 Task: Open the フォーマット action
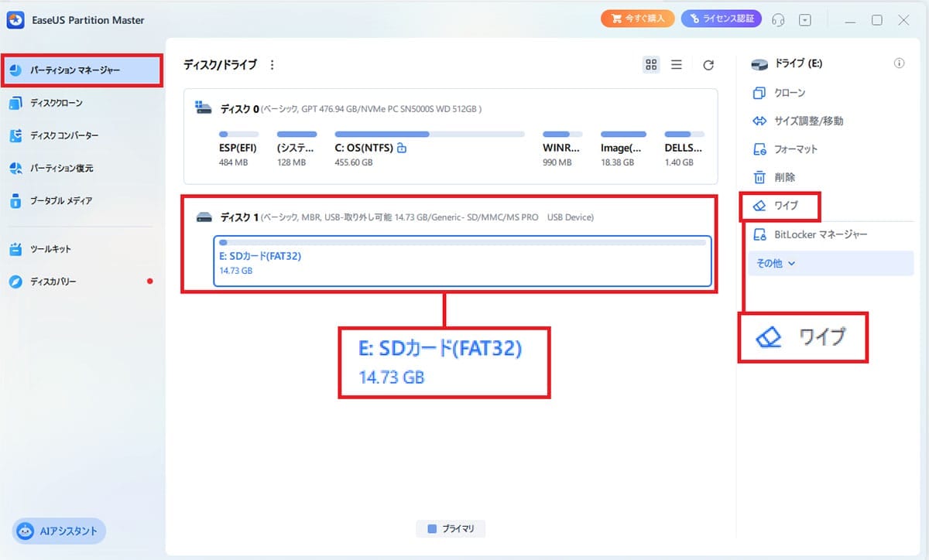[x=782, y=149]
